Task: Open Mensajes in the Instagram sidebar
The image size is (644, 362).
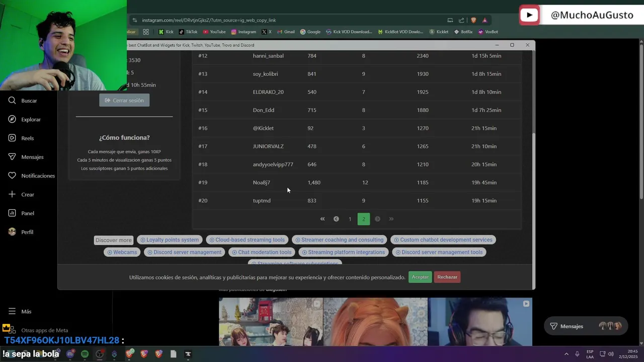Action: tap(26, 157)
